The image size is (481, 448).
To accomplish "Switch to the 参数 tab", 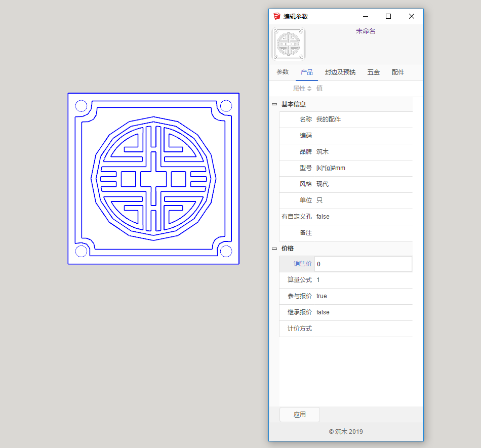I will pos(283,72).
